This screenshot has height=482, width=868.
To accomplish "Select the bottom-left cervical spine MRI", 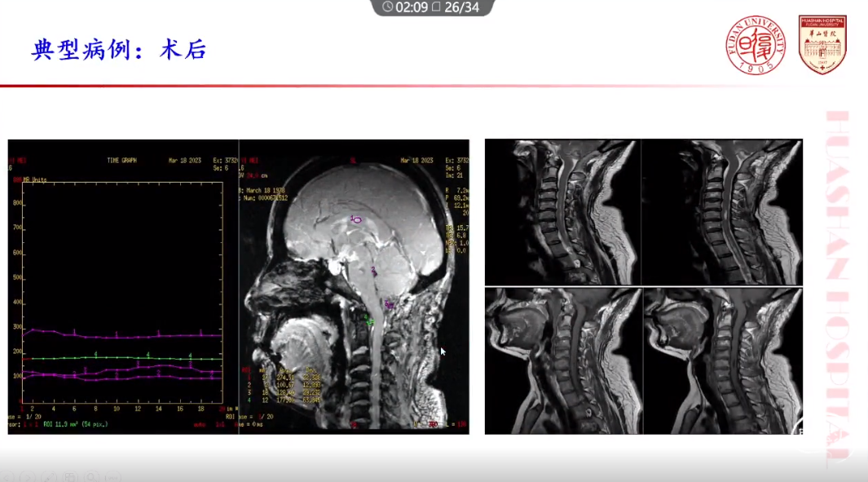I will pos(563,360).
